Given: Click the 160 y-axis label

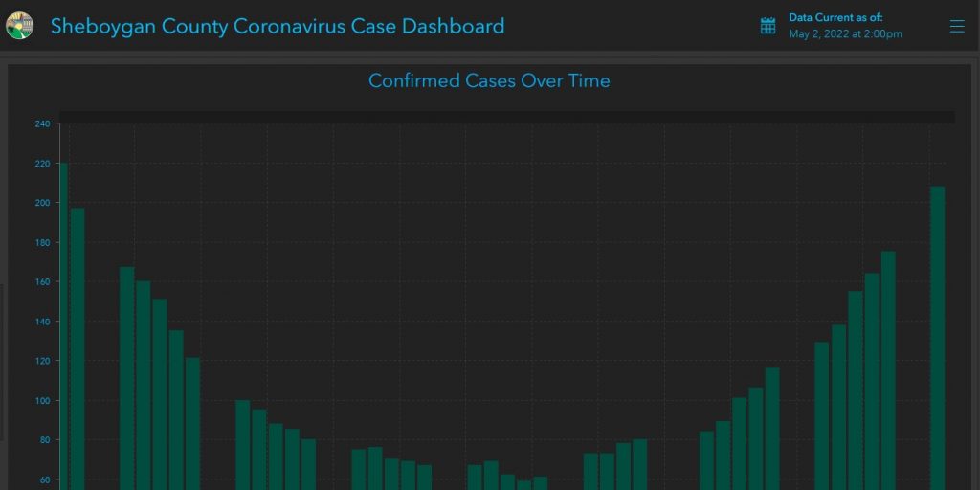Looking at the screenshot, I should [42, 282].
